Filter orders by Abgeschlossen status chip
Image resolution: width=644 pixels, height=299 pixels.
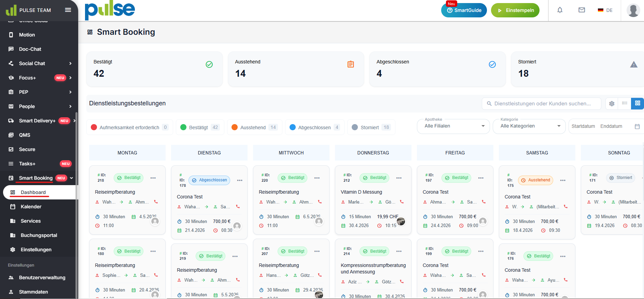(x=314, y=127)
